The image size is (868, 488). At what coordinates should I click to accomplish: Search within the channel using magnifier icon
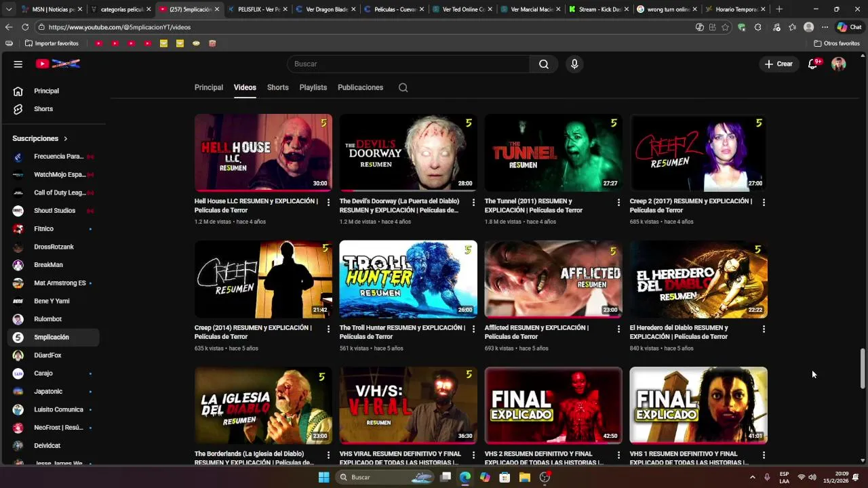tap(403, 87)
